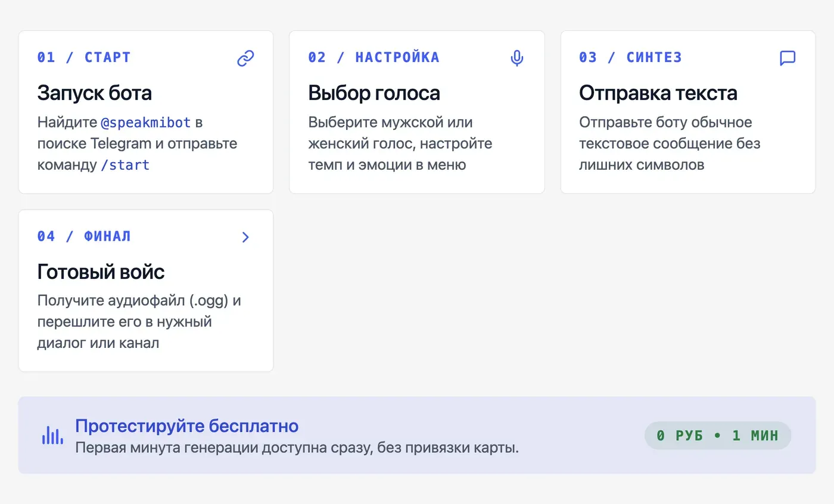Click the «02 / НАСТРОЙКА» step label
The width and height of the screenshot is (834, 504).
(x=374, y=58)
